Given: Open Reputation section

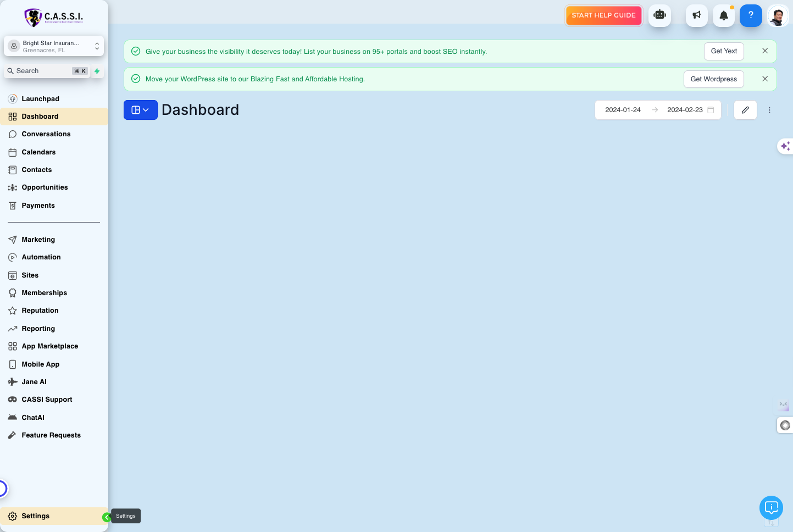Looking at the screenshot, I should (54, 311).
